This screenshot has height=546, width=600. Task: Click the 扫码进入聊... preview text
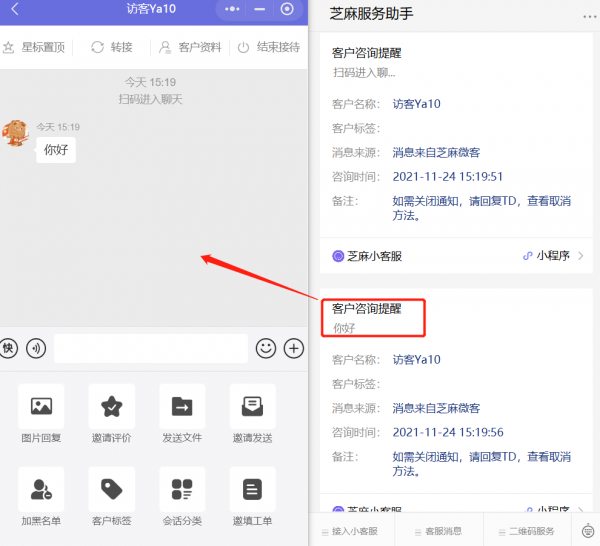click(364, 72)
